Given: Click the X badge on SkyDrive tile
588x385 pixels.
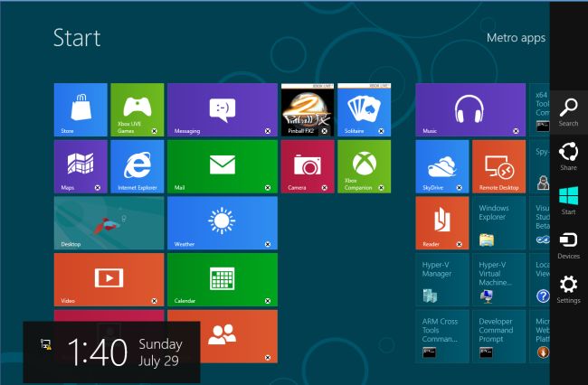Looking at the screenshot, I should pyautogui.click(x=459, y=188).
